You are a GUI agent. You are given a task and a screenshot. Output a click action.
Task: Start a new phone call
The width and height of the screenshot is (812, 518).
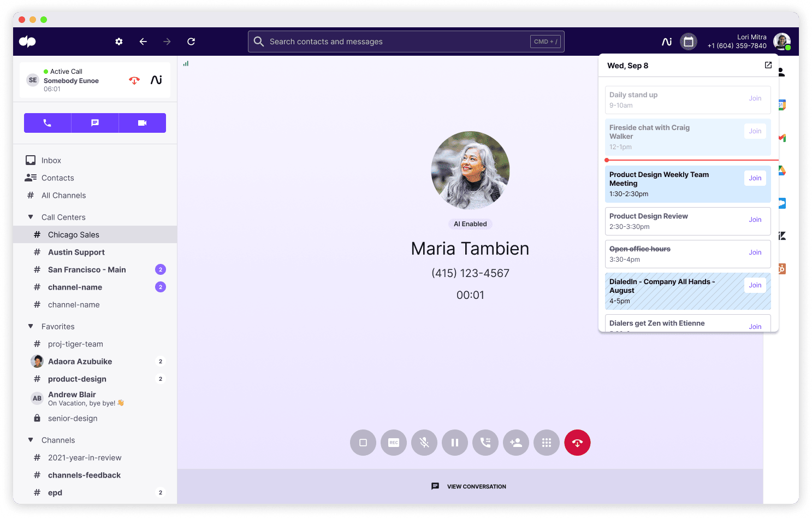click(x=48, y=123)
